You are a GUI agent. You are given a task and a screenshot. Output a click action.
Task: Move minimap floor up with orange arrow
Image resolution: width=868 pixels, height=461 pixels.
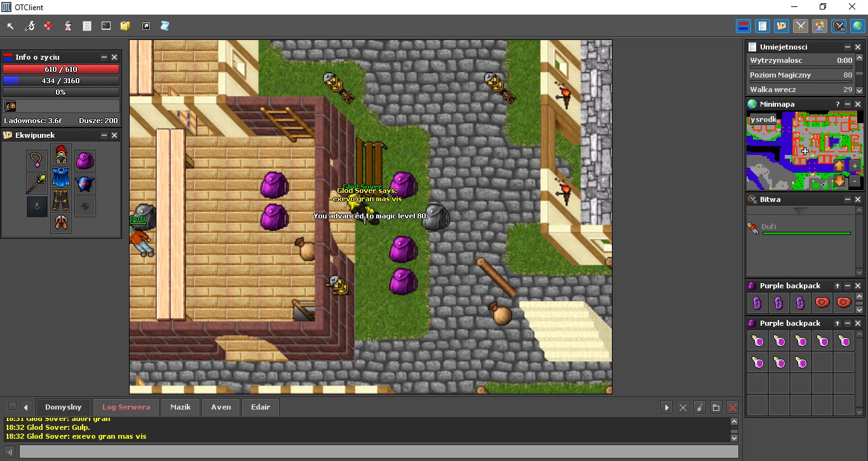coord(839,166)
